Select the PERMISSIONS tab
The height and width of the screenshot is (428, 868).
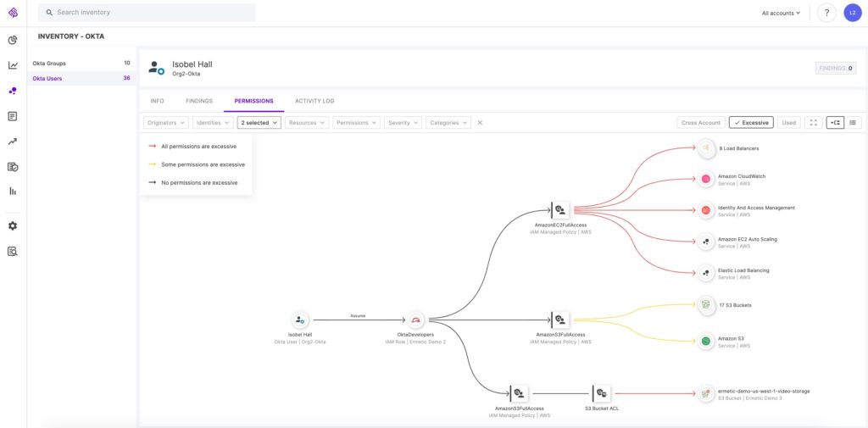(x=253, y=101)
